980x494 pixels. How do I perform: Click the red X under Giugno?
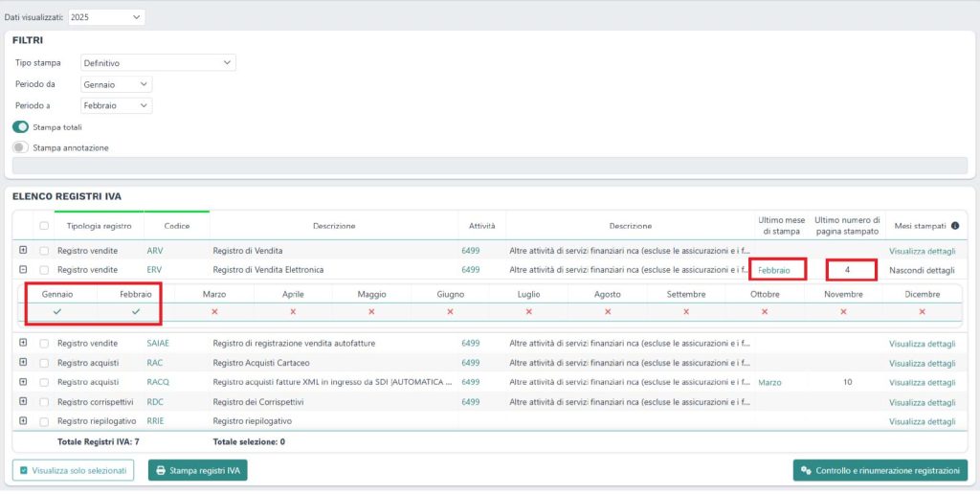tap(450, 312)
